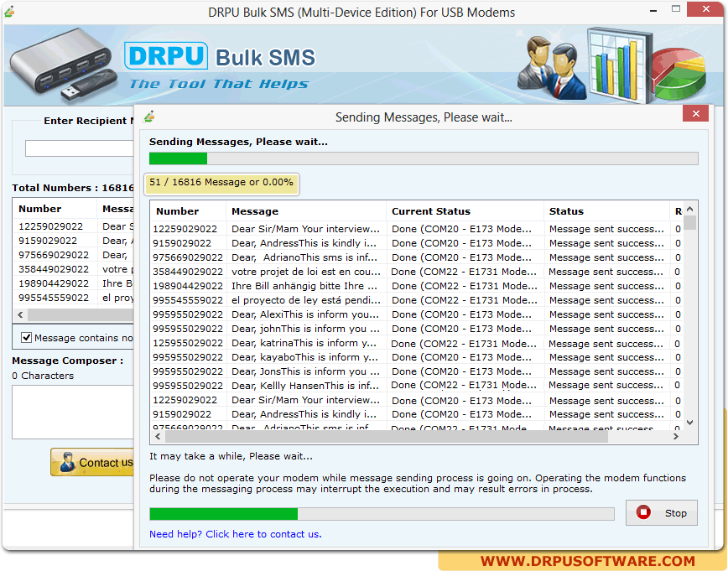Click the dialog table's scroll-down arrow

(x=690, y=423)
